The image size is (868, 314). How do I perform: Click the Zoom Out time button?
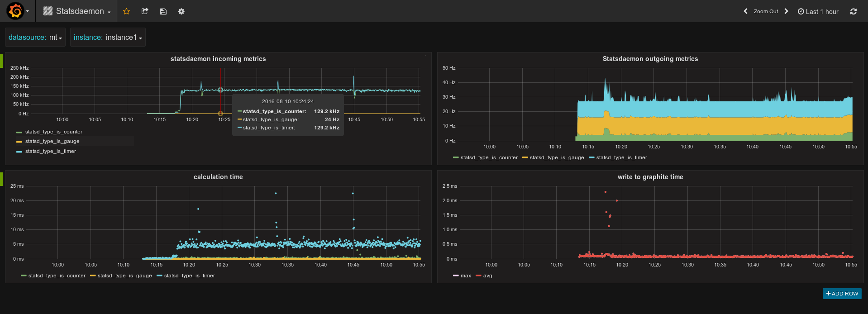766,11
